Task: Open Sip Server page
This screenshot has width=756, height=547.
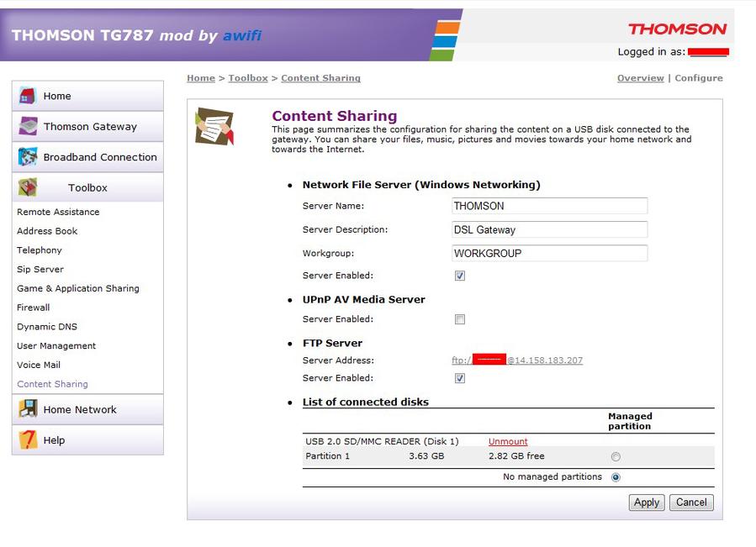Action: (40, 269)
